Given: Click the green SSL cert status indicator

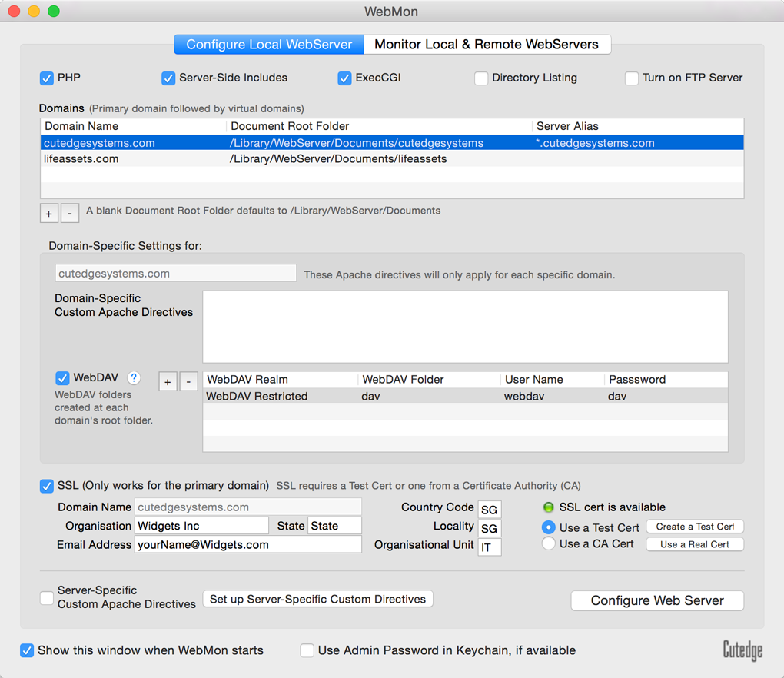Looking at the screenshot, I should point(549,507).
